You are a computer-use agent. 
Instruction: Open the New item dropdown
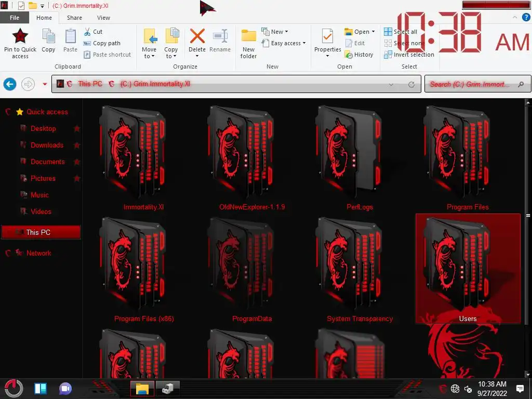click(x=274, y=32)
